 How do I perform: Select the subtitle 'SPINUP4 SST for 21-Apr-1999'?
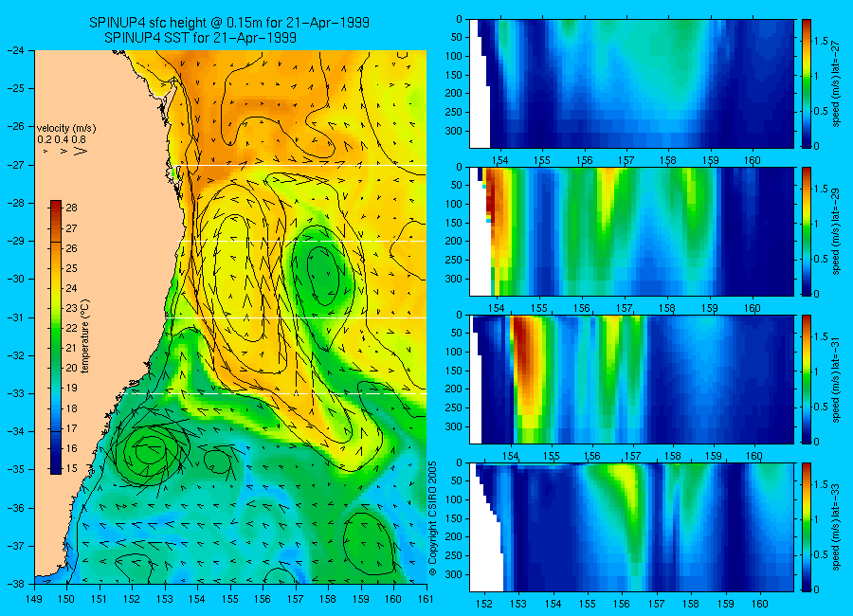coord(200,38)
